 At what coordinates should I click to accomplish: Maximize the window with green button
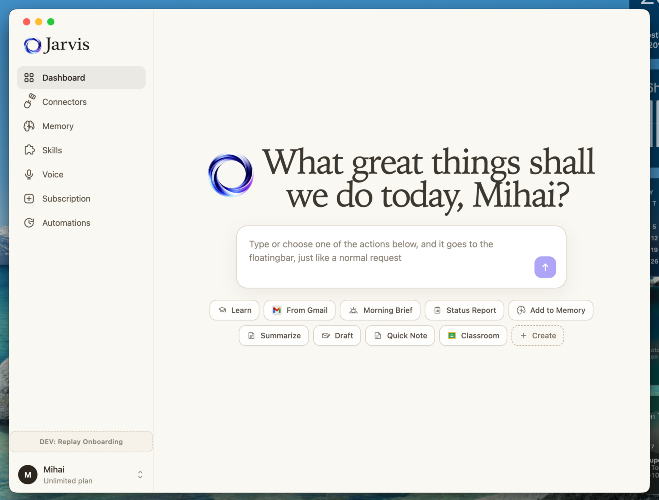click(50, 21)
